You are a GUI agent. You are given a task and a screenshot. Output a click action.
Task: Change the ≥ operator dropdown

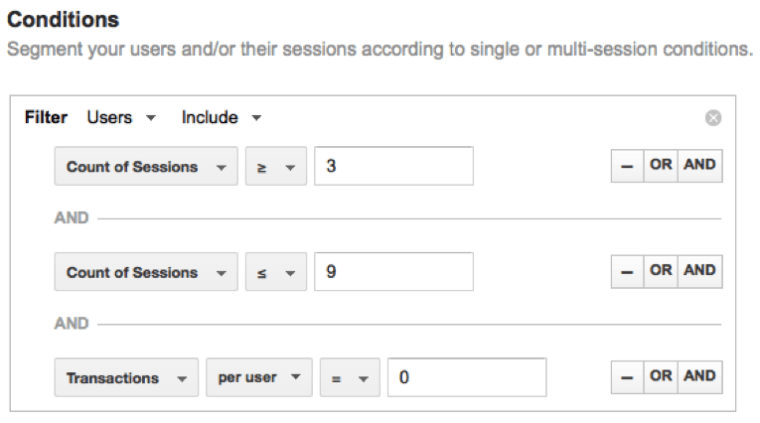coord(276,166)
